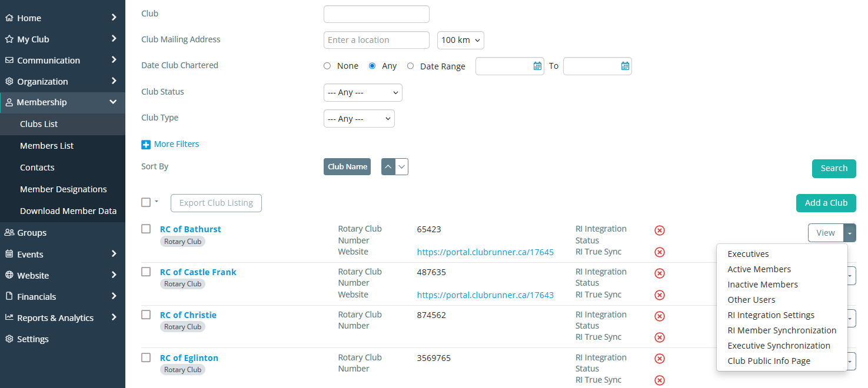Screen dimensions: 868x388
Task: Open calendar picker for chartered start date
Action: point(537,66)
